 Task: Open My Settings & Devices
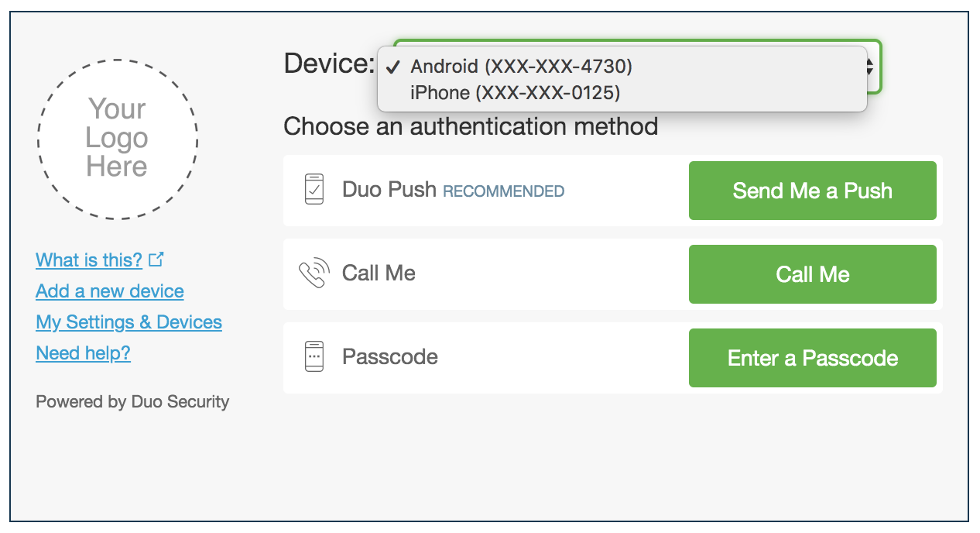coord(128,322)
